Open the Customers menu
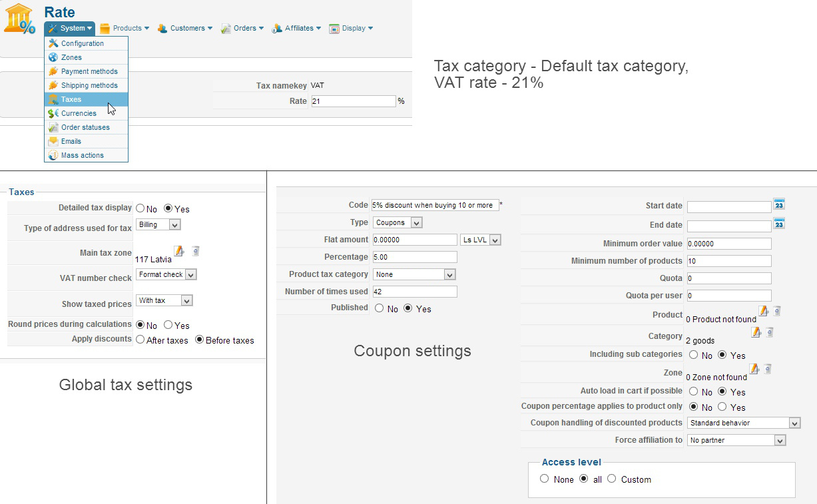Image resolution: width=817 pixels, height=504 pixels. pos(186,28)
